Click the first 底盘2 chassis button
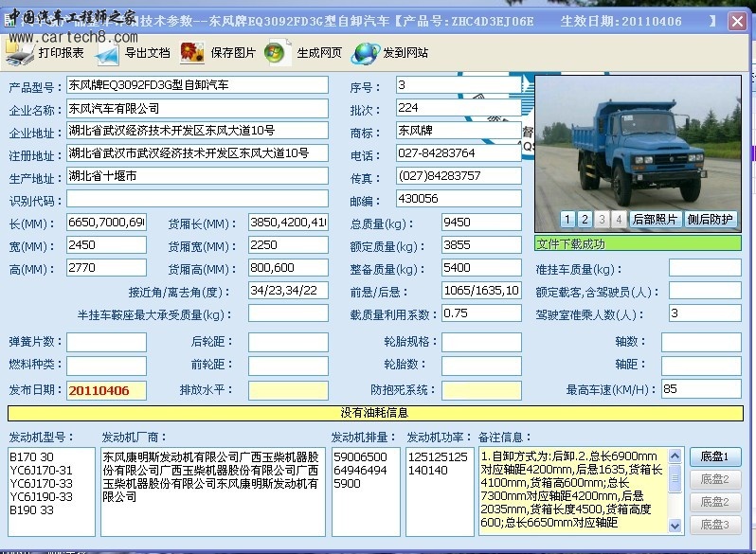Image resolution: width=756 pixels, height=554 pixels. (x=714, y=479)
